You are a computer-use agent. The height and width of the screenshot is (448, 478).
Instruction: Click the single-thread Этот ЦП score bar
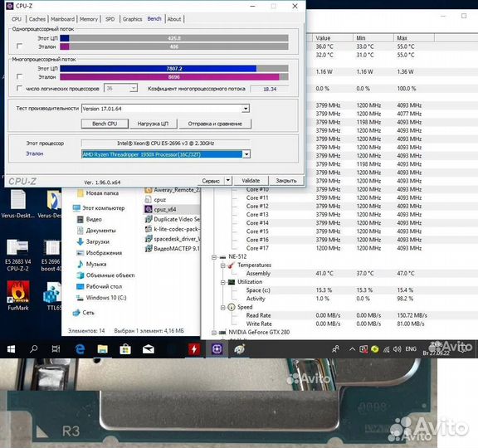(174, 38)
